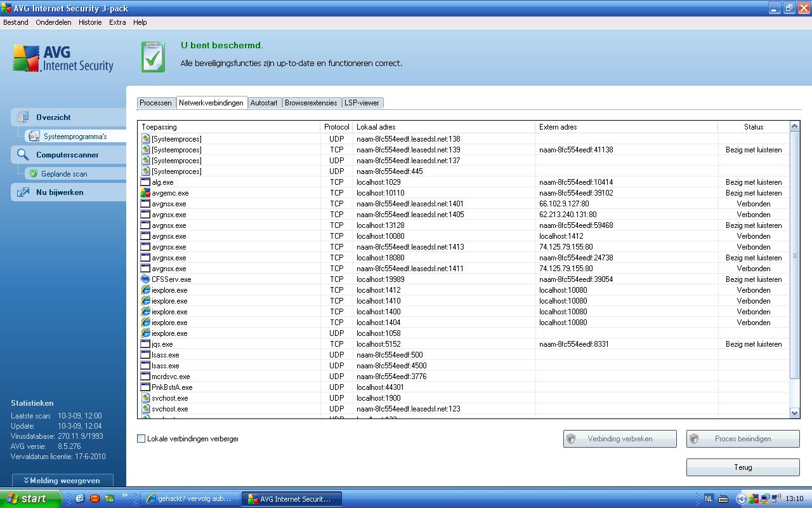Launch Internet Explorer from the quick launch bar
The width and height of the screenshot is (812, 508).
pyautogui.click(x=81, y=498)
